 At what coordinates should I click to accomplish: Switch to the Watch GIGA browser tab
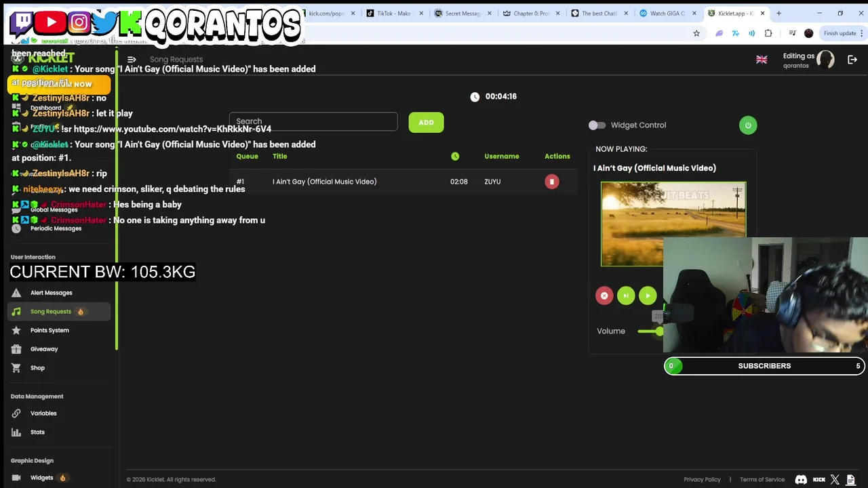click(668, 14)
